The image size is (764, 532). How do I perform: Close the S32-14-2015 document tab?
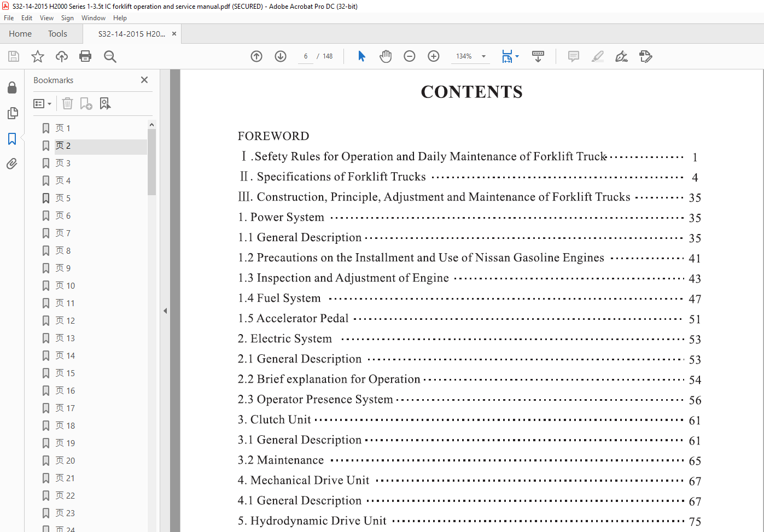click(174, 33)
